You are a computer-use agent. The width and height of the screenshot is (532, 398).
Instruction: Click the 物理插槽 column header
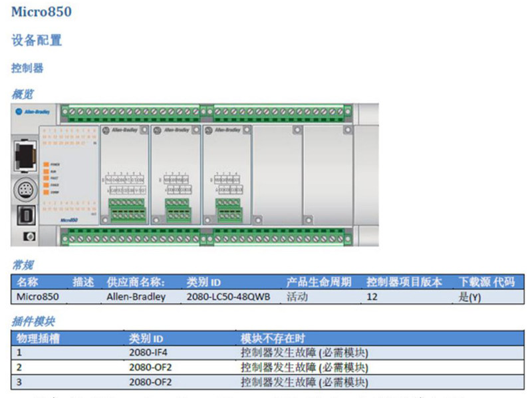(38, 338)
